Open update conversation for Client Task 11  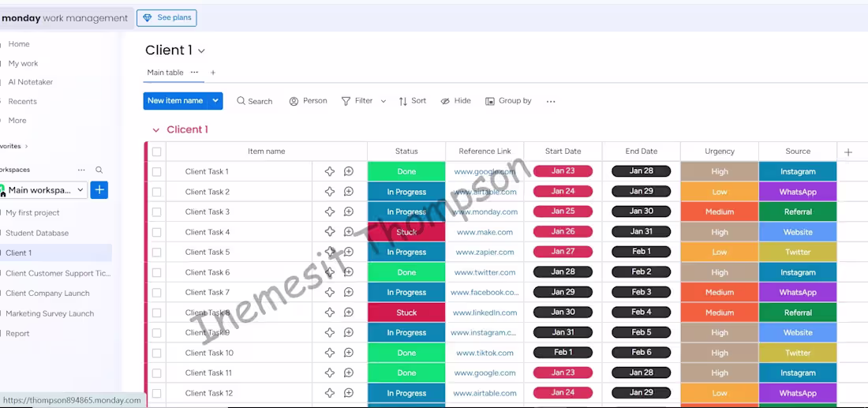point(349,373)
